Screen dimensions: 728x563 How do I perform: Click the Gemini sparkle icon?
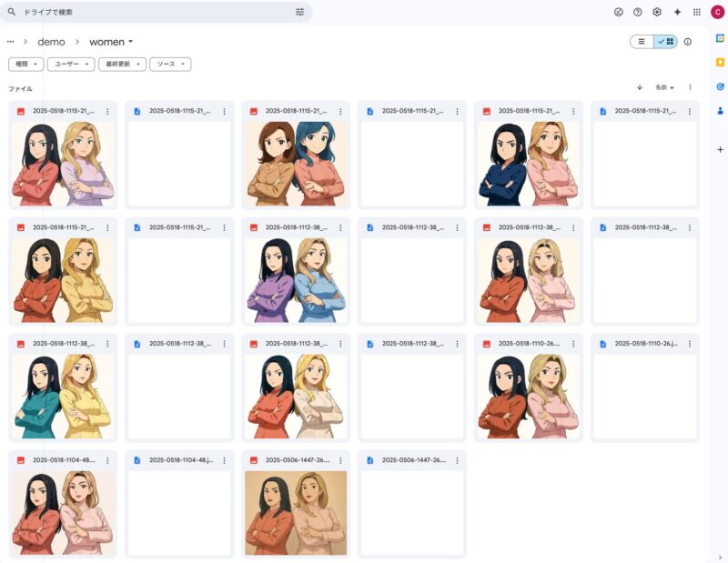[677, 12]
